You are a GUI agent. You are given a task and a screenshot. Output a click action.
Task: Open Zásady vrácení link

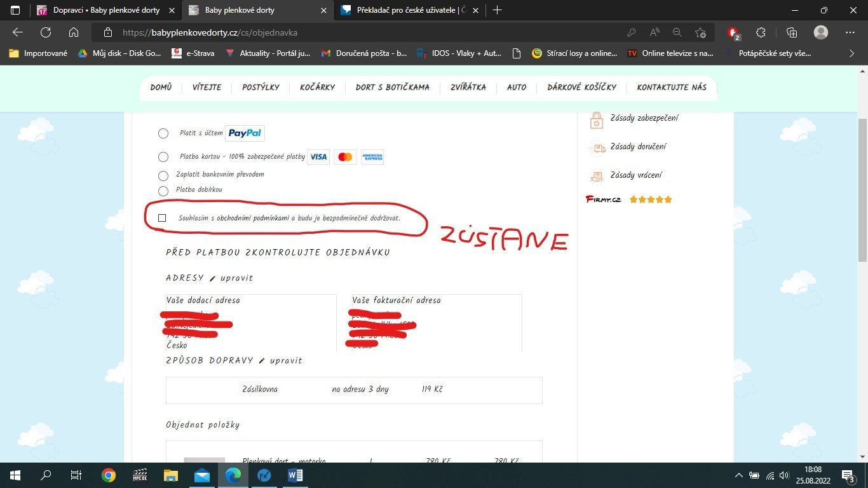636,175
